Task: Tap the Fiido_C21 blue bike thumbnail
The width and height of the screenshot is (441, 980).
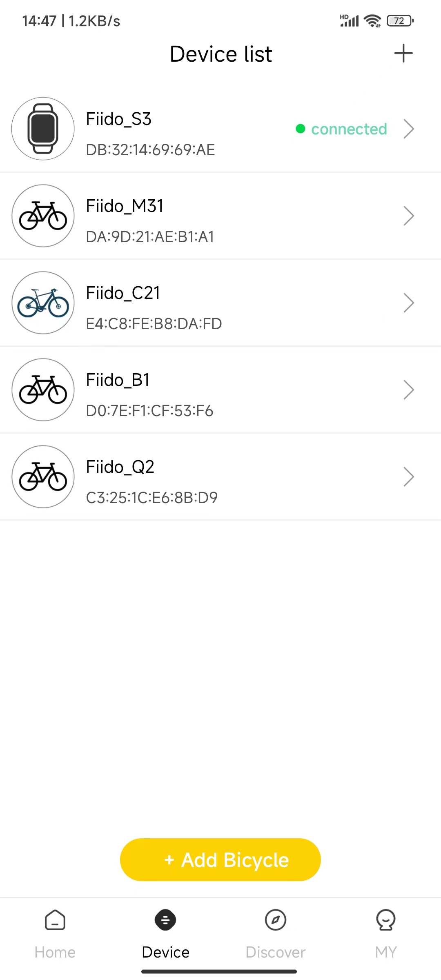Action: (43, 303)
